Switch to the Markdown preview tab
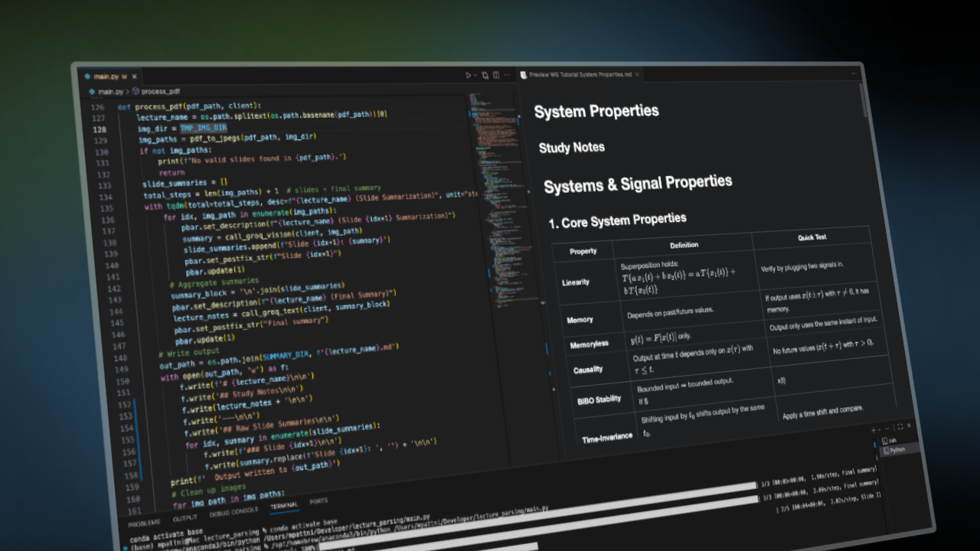Viewport: 980px width, 551px height. [580, 74]
